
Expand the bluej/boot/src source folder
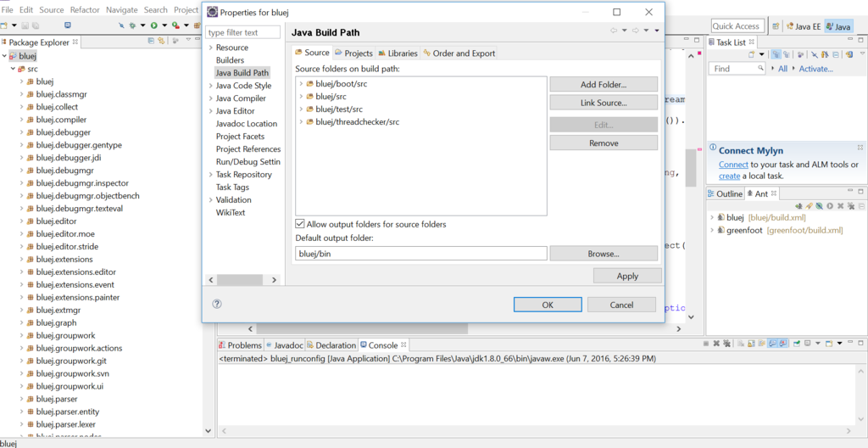click(301, 84)
